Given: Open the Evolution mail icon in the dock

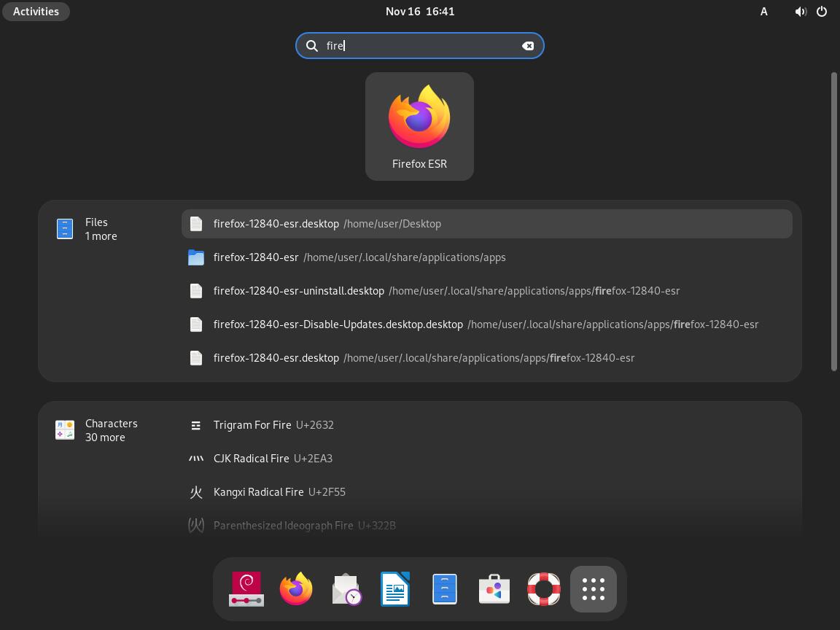Looking at the screenshot, I should (x=346, y=589).
